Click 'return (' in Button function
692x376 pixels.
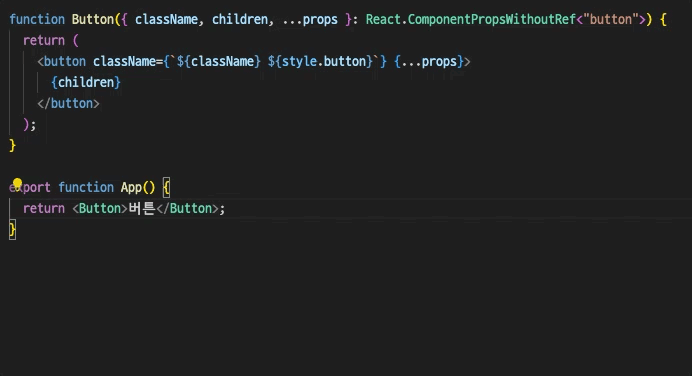[x=51, y=41]
